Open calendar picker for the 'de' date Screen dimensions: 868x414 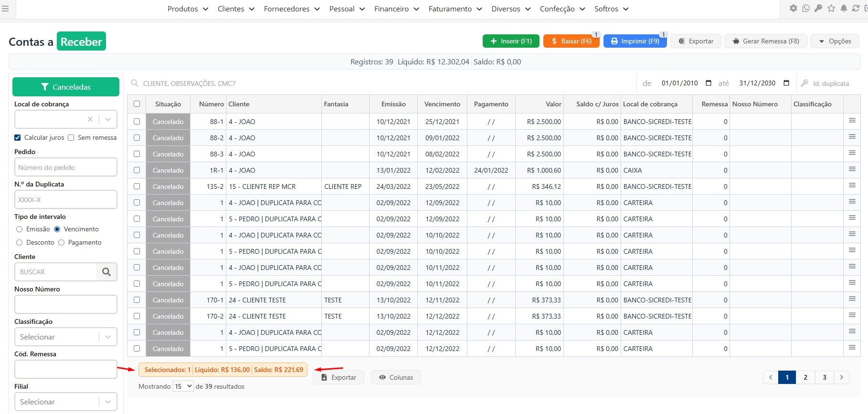(x=709, y=83)
